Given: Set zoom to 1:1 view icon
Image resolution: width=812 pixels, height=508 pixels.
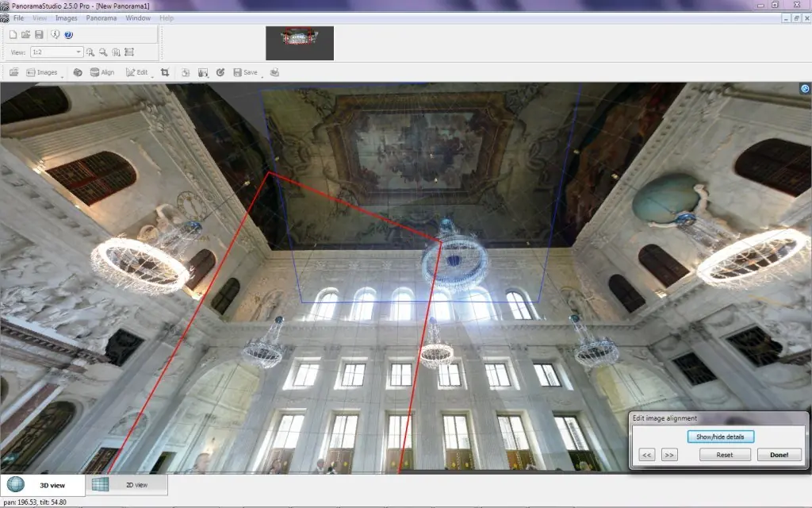Looking at the screenshot, I should (116, 52).
